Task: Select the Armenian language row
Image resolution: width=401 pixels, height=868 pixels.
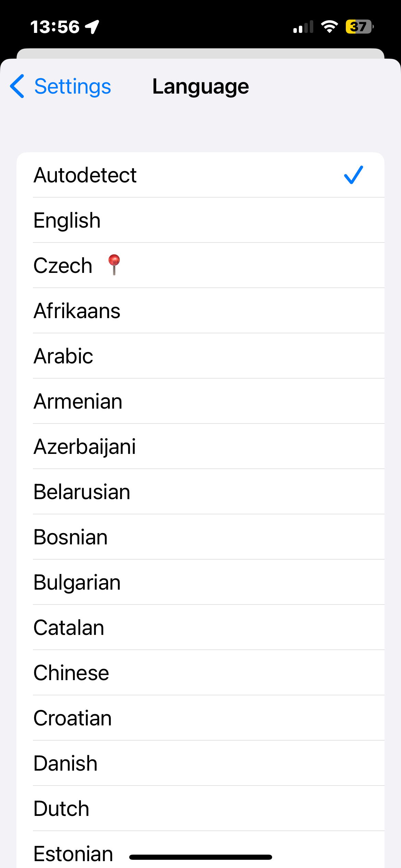Action: 78,401
